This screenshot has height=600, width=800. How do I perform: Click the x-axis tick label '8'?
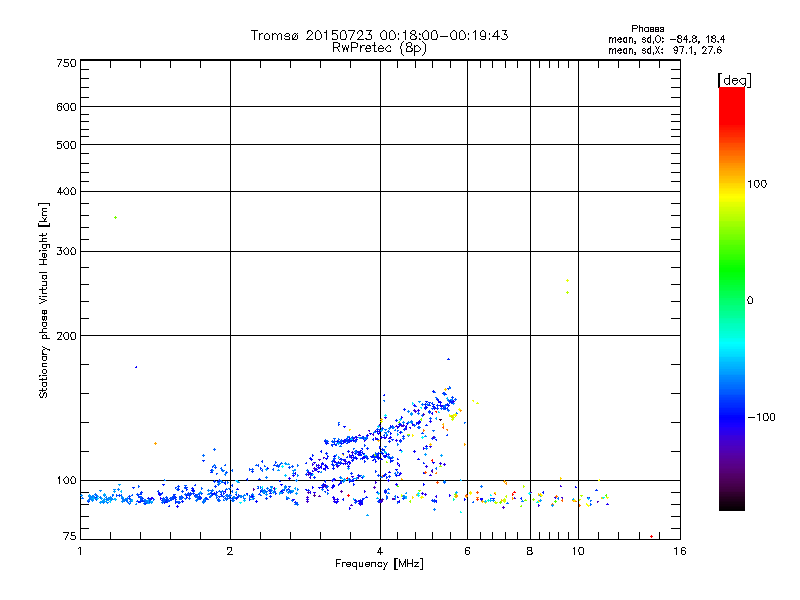point(530,551)
